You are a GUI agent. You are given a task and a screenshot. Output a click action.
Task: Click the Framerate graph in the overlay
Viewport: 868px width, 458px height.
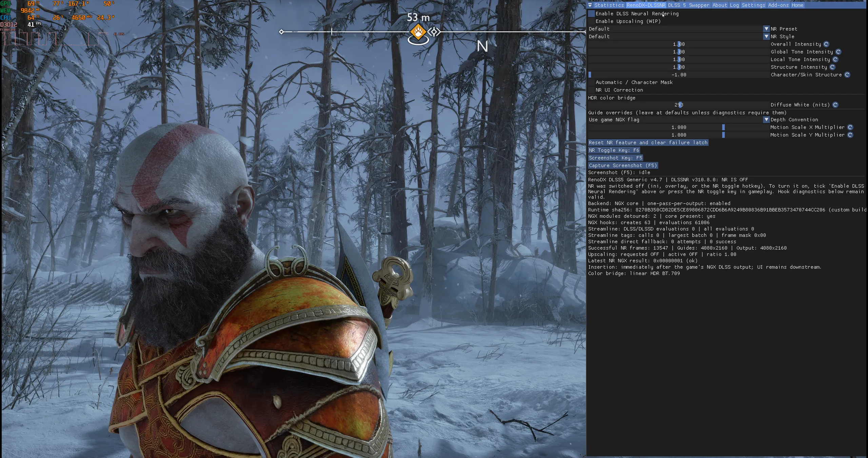click(x=54, y=39)
